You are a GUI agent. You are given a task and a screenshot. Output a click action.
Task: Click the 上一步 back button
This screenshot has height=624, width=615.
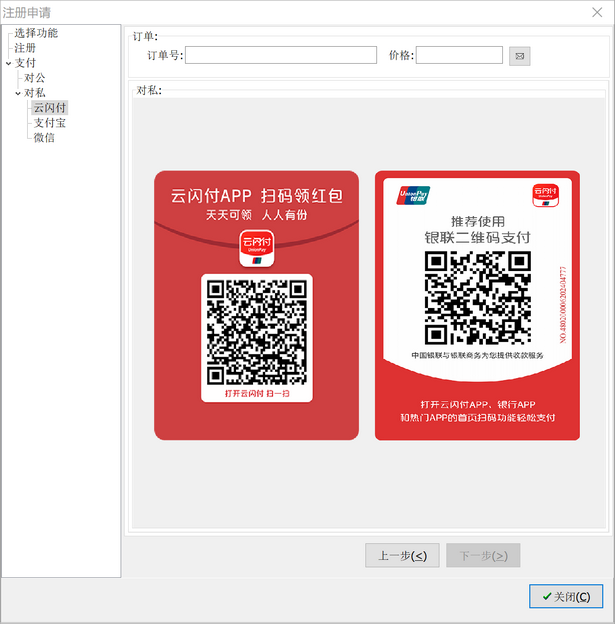tap(402, 555)
